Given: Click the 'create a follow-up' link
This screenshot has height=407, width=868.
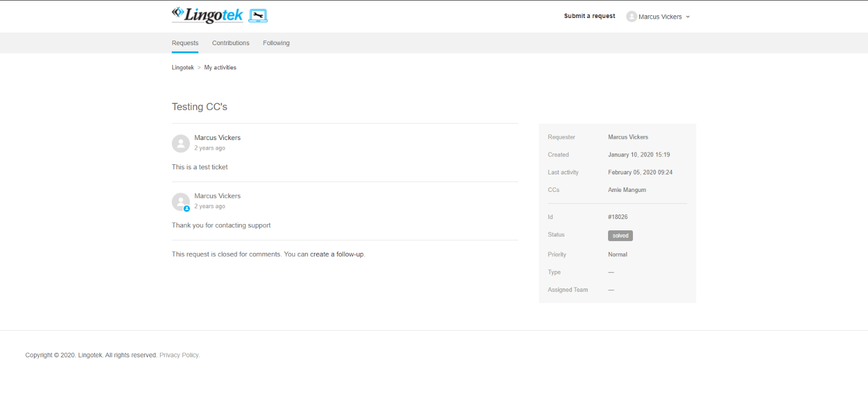Looking at the screenshot, I should point(337,255).
